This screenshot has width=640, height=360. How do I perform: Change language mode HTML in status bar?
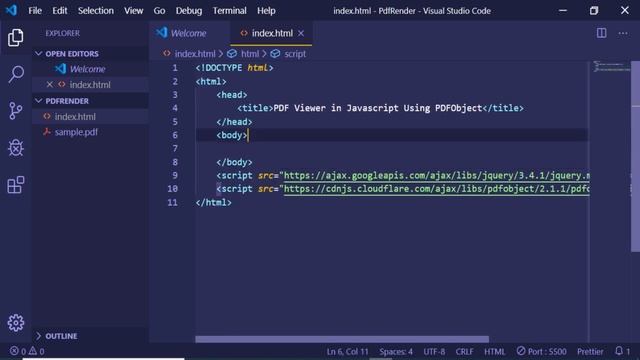(494, 351)
